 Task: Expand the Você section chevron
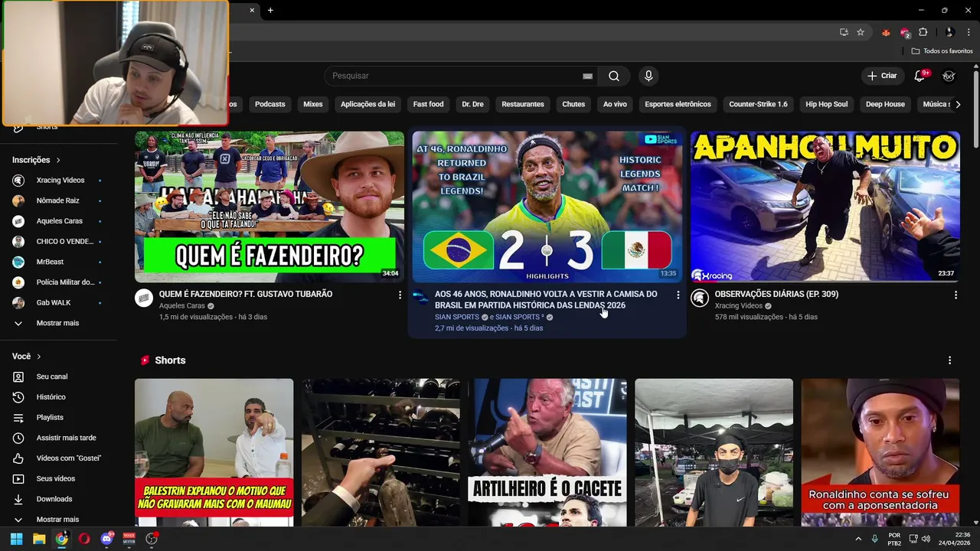pyautogui.click(x=39, y=357)
